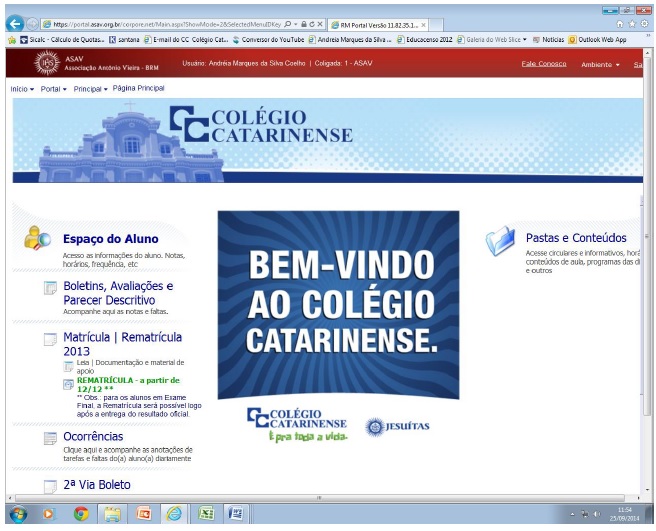The width and height of the screenshot is (656, 531).
Task: Click the security padlock icon in address bar
Action: point(304,24)
